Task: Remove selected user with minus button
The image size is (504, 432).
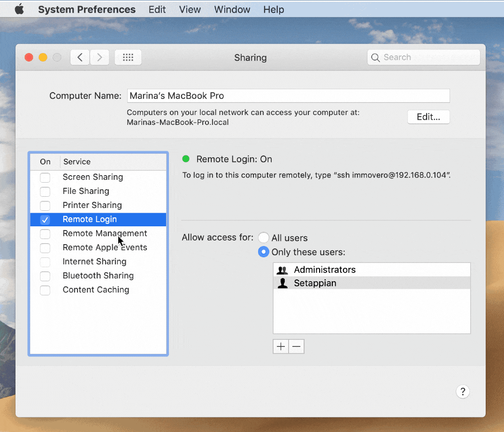Action: [x=296, y=347]
